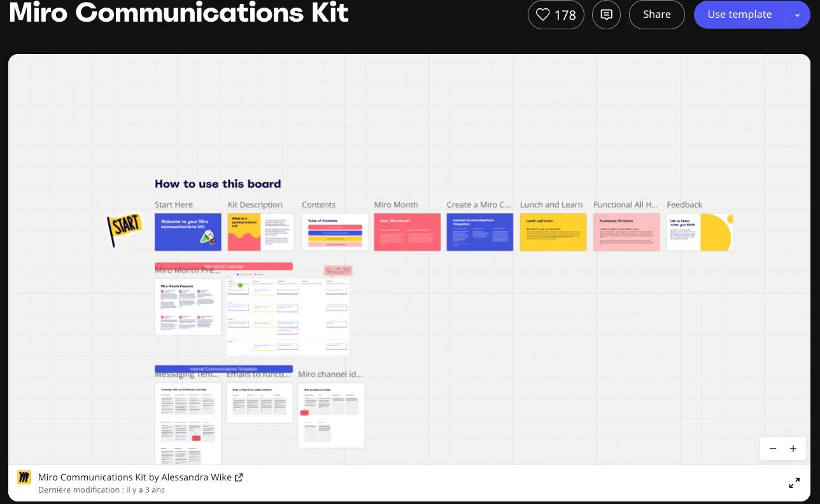The image size is (820, 504).
Task: Click the Dernière modification il y a 3 ans text
Action: pyautogui.click(x=101, y=490)
